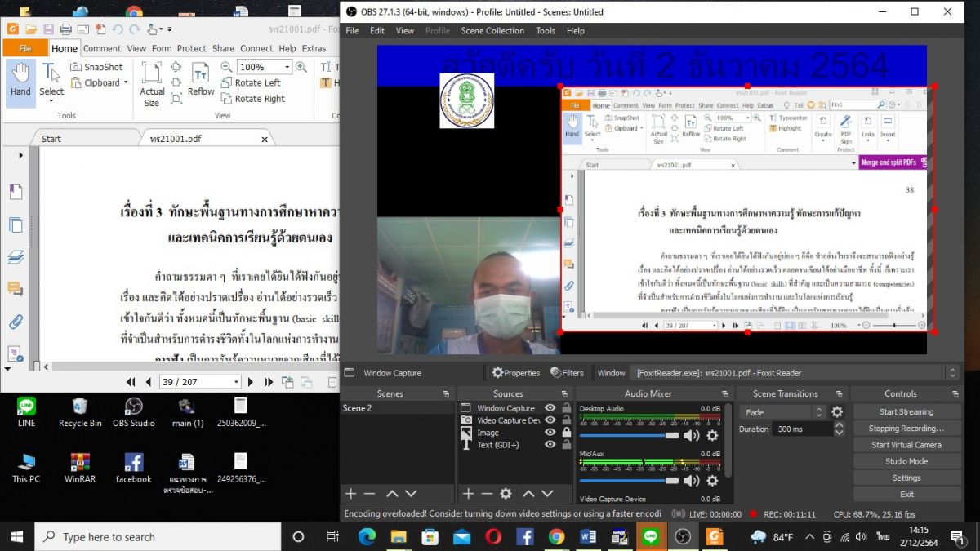Viewport: 980px width, 551px height.
Task: Hide the Window Capture source
Action: [550, 408]
